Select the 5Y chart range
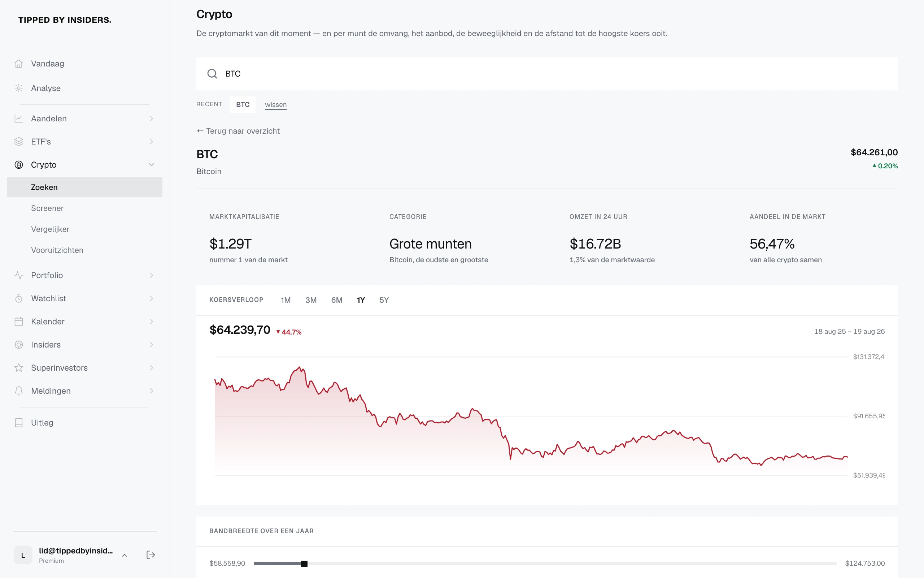This screenshot has width=924, height=578. [384, 300]
